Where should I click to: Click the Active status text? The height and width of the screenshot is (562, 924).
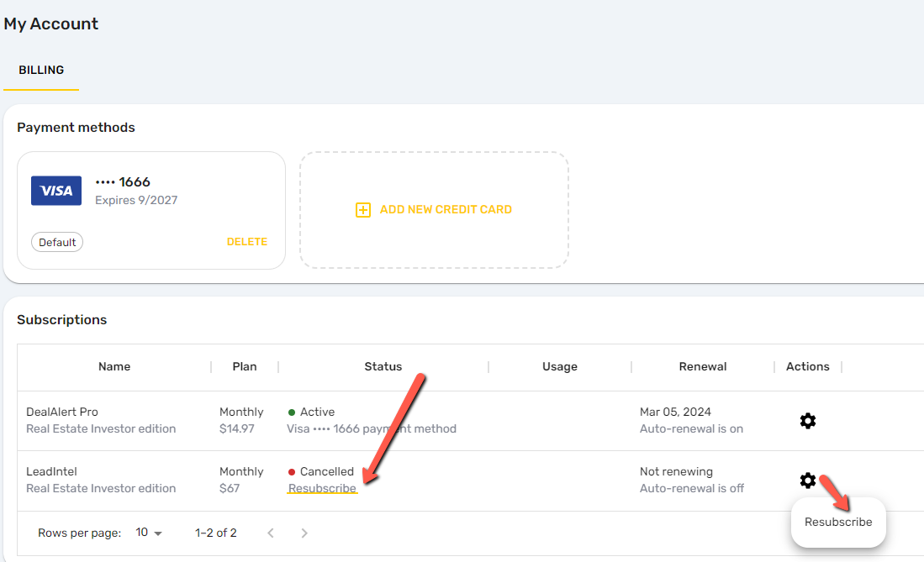(317, 412)
